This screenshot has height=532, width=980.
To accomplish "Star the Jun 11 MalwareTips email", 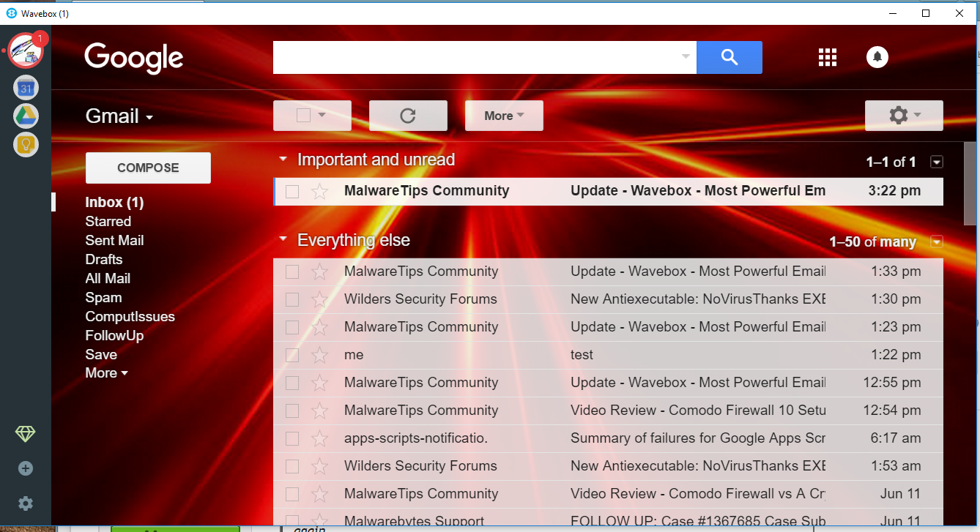I will pyautogui.click(x=319, y=495).
